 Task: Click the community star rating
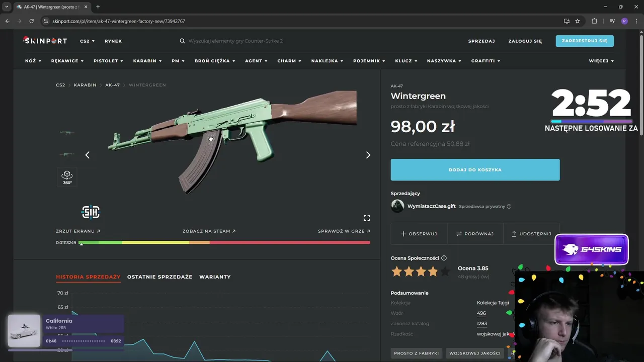421,272
